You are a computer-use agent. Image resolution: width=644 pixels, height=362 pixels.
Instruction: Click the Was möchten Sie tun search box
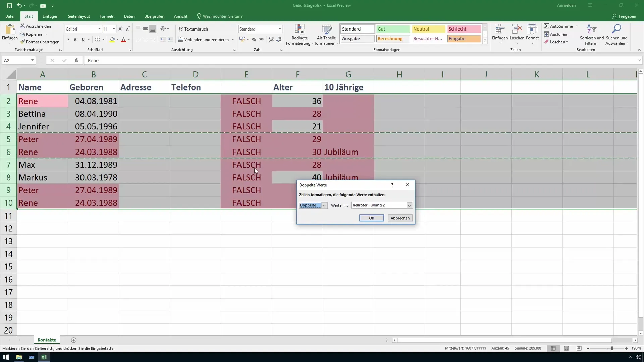coord(220,16)
